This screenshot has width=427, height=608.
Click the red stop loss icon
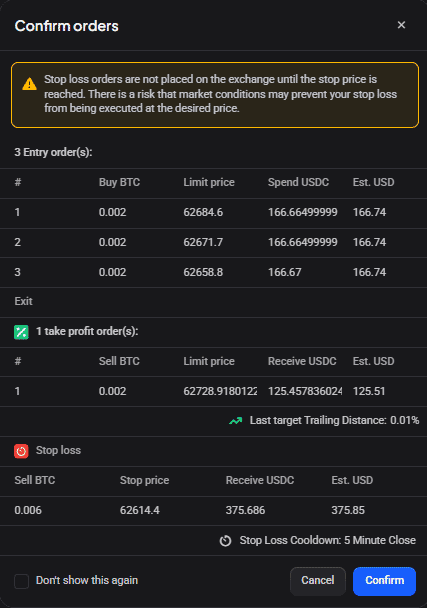[21, 451]
